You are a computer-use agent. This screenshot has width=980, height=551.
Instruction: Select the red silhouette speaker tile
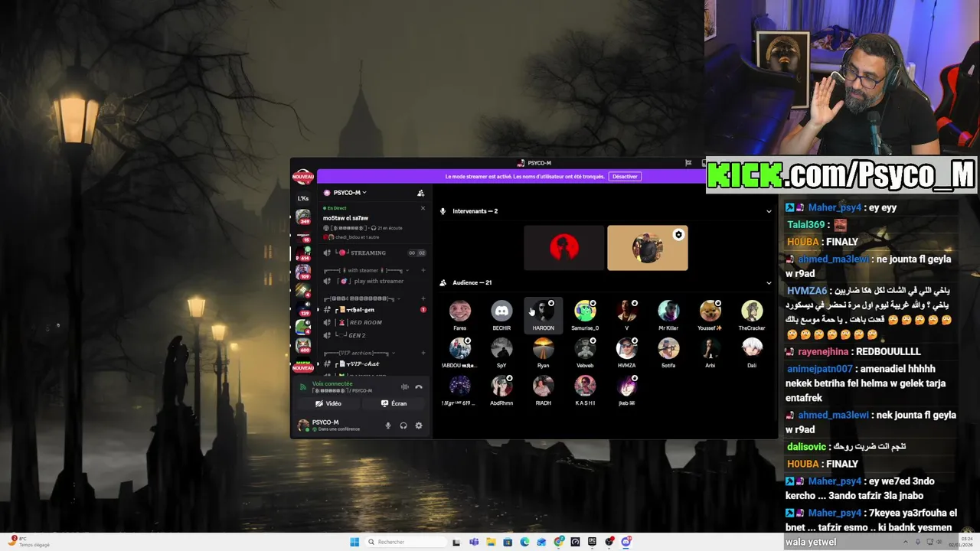564,248
